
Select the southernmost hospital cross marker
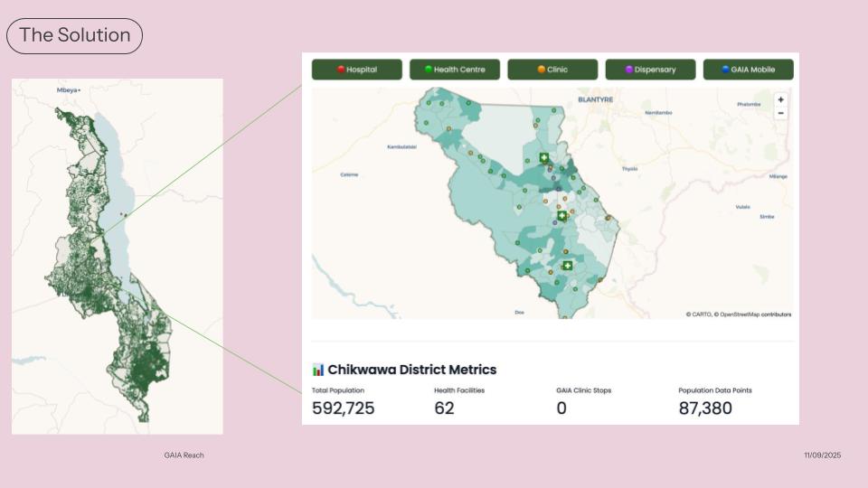[x=568, y=266]
